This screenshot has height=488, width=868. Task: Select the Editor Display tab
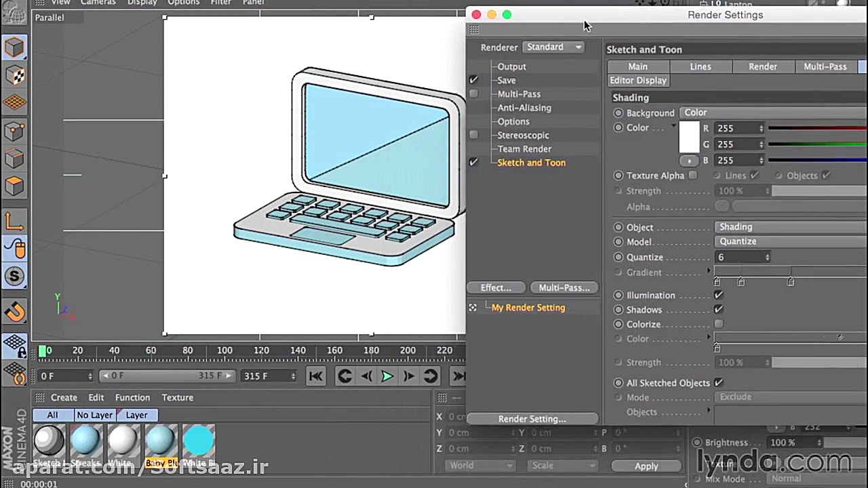click(x=638, y=80)
